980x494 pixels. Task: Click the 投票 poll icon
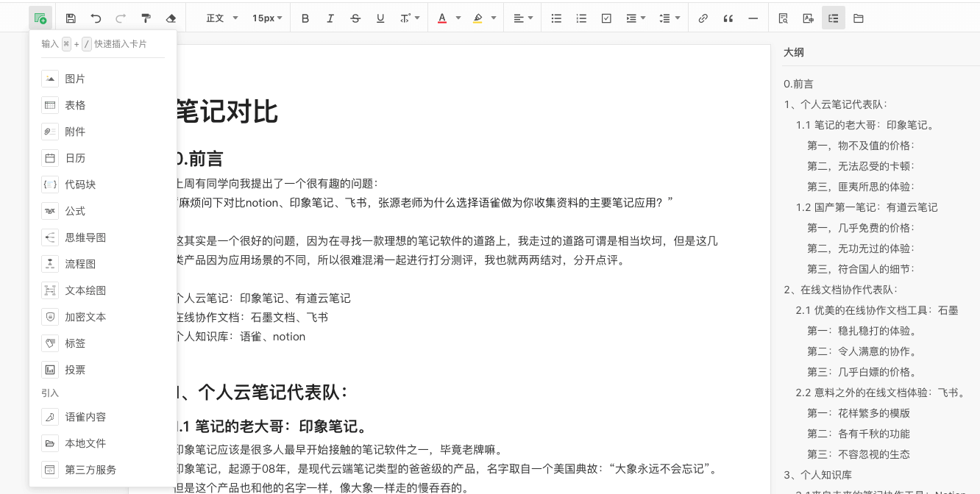pyautogui.click(x=50, y=370)
